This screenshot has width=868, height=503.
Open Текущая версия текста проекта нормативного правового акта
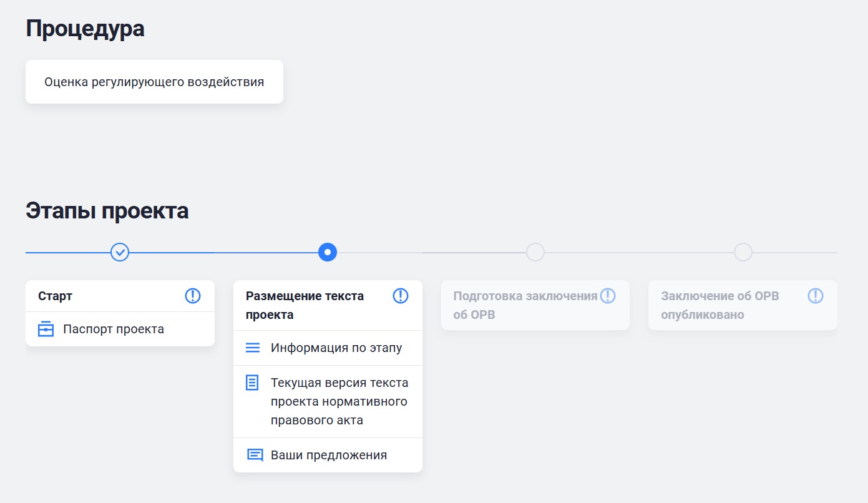[339, 401]
